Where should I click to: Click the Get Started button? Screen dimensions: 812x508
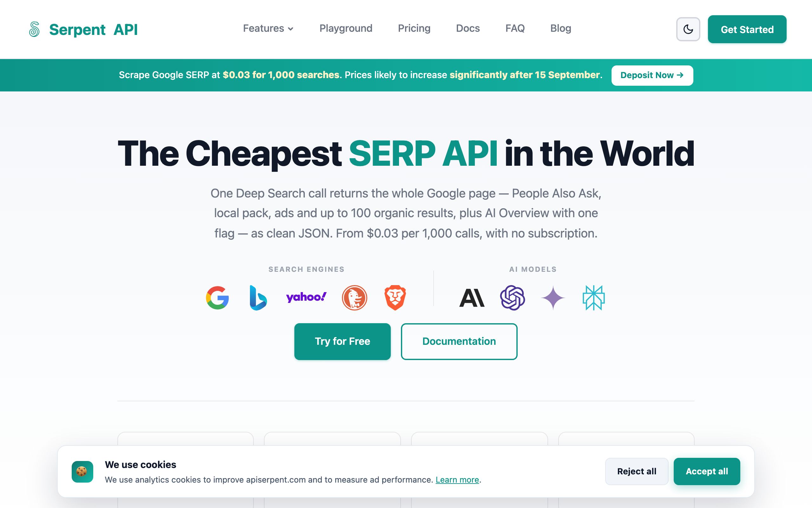[x=747, y=29]
